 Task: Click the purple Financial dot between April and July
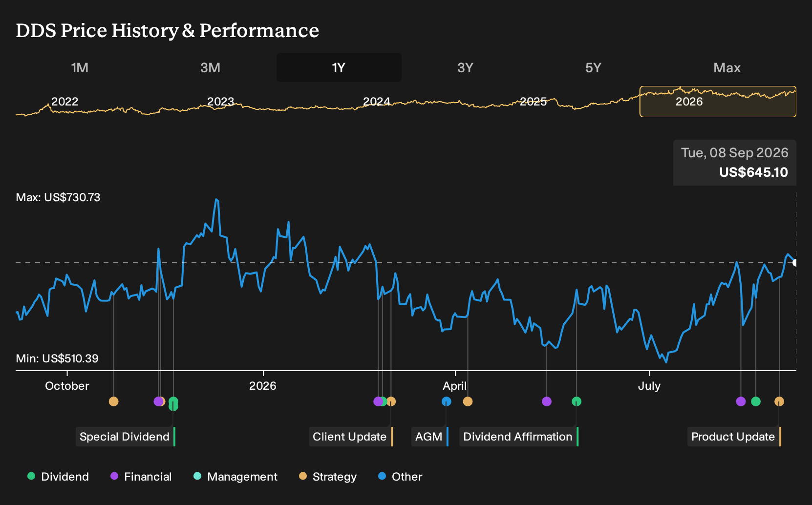click(x=547, y=401)
